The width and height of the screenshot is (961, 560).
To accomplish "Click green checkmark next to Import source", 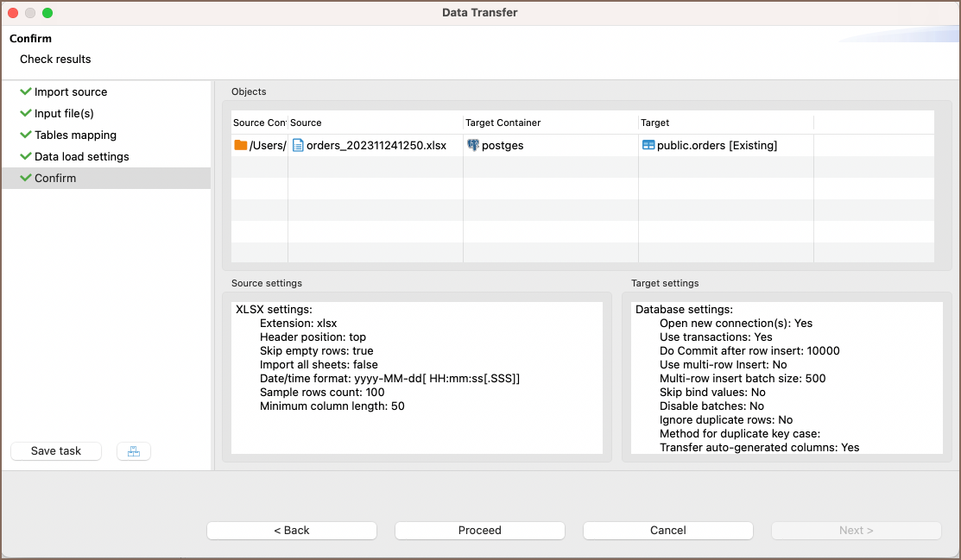I will [x=26, y=91].
